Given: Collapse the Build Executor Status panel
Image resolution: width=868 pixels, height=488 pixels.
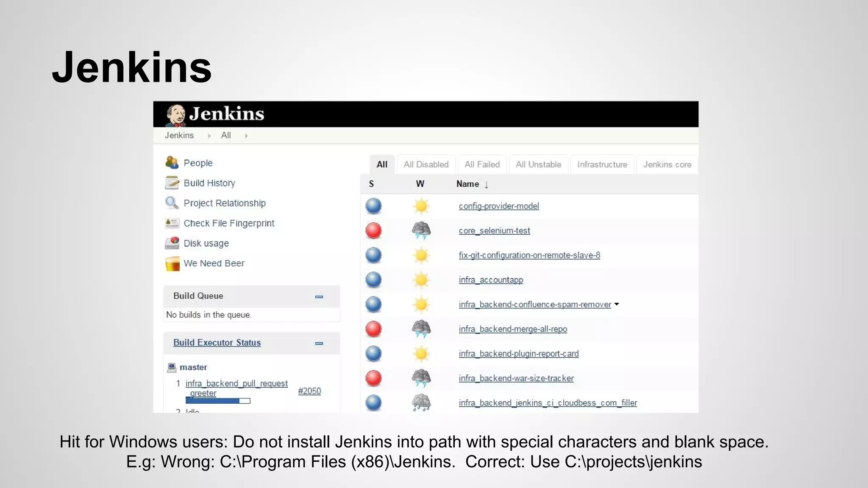Looking at the screenshot, I should point(319,343).
